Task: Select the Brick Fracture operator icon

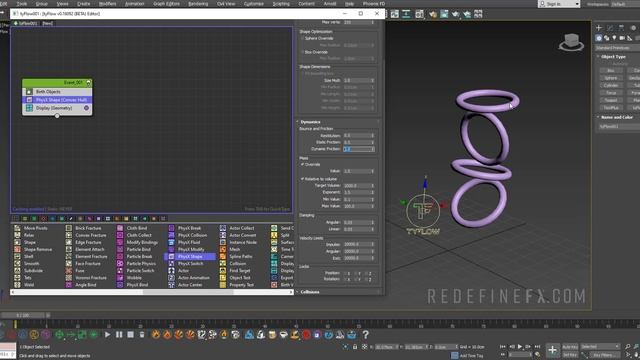Action: [x=69, y=228]
